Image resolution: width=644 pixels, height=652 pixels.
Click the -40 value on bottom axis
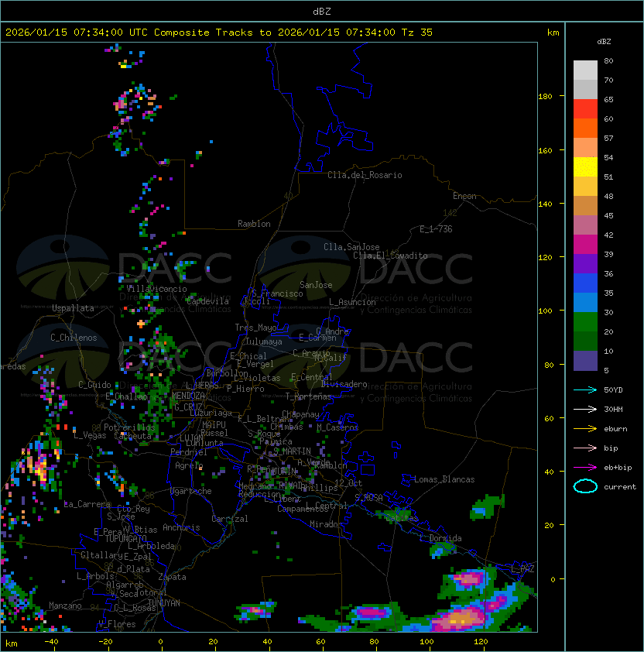[x=52, y=642]
